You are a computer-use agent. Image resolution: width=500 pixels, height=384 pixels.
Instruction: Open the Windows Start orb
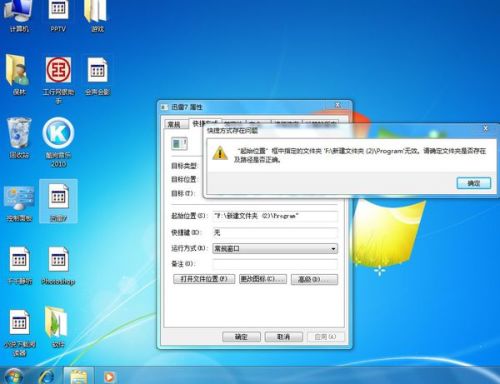13,377
